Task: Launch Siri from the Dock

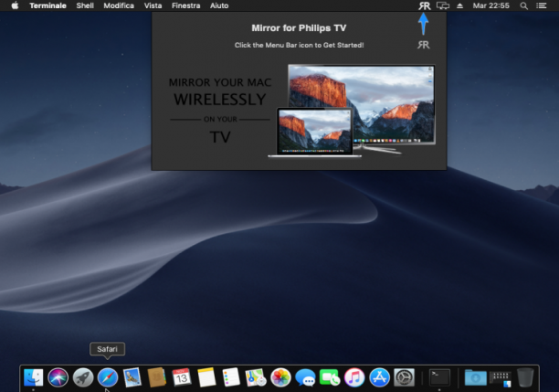Action: (58, 377)
